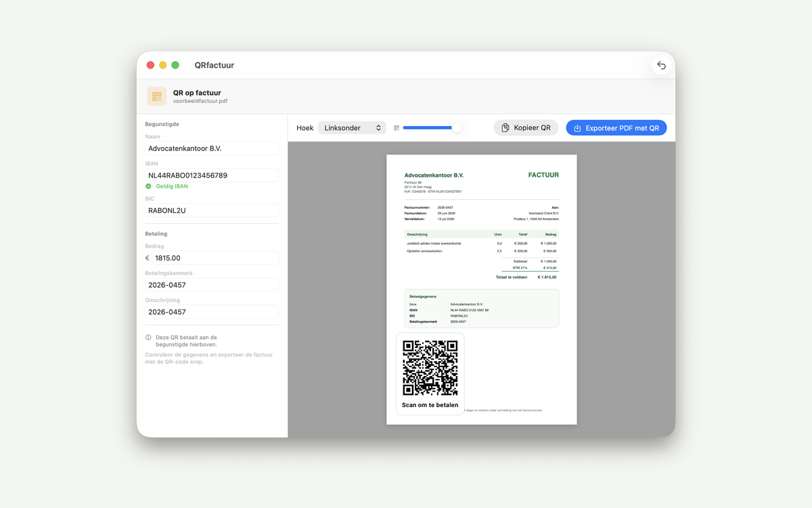Click the Hoek label in toolbar
The image size is (812, 508).
(305, 128)
